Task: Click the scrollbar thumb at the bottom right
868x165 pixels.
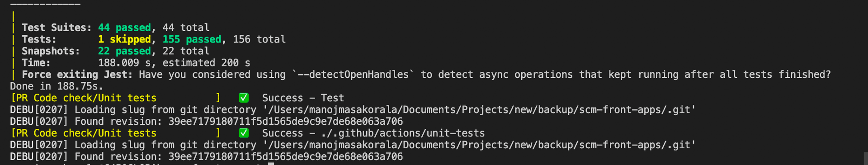Action: [x=865, y=159]
